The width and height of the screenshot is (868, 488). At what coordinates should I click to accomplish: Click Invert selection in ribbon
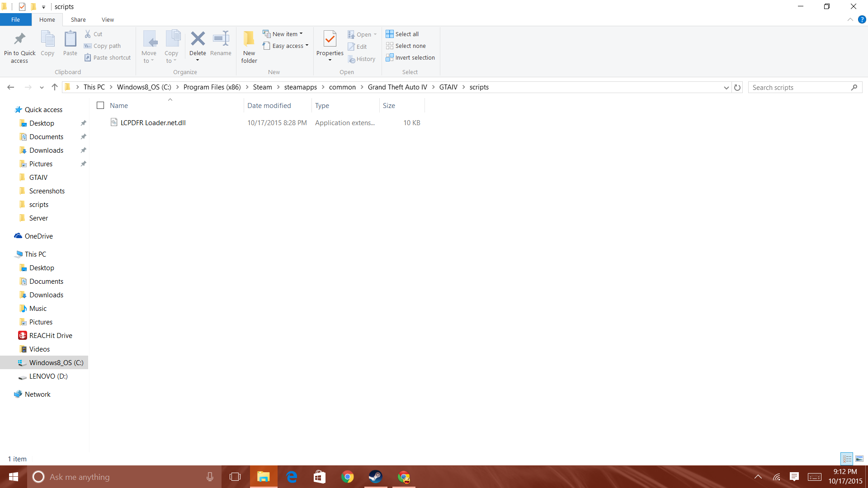click(410, 57)
